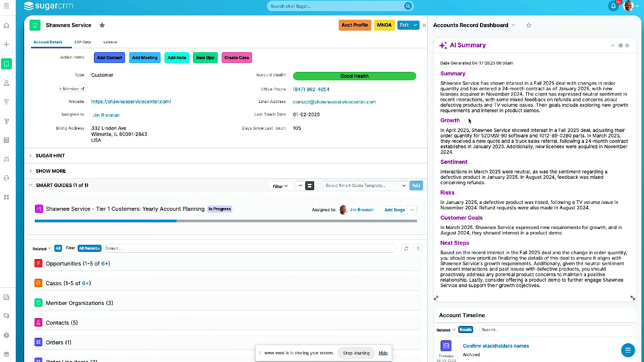
Task: Go to Home in the sidebar
Action: [x=6, y=26]
